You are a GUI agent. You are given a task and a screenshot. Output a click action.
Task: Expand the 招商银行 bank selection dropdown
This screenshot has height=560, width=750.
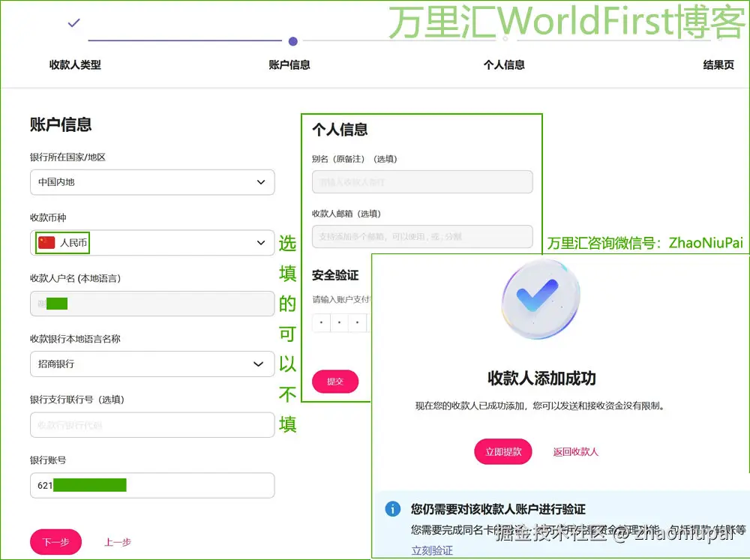[x=152, y=364]
